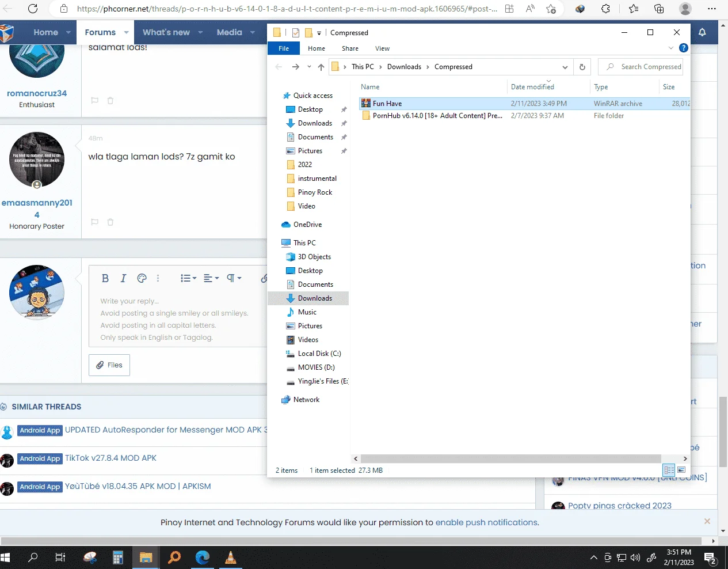Click the web page vertical scrollbar
Viewport: 728px width, 569px height.
(723, 432)
